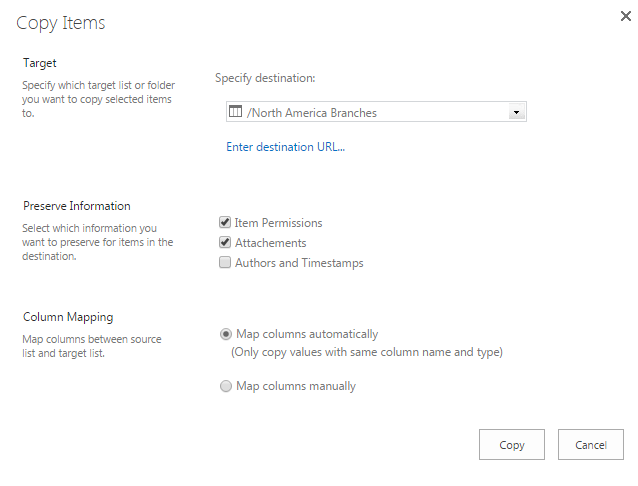Choose Map columns manually radio button
Image resolution: width=638 pixels, height=486 pixels.
[x=226, y=386]
